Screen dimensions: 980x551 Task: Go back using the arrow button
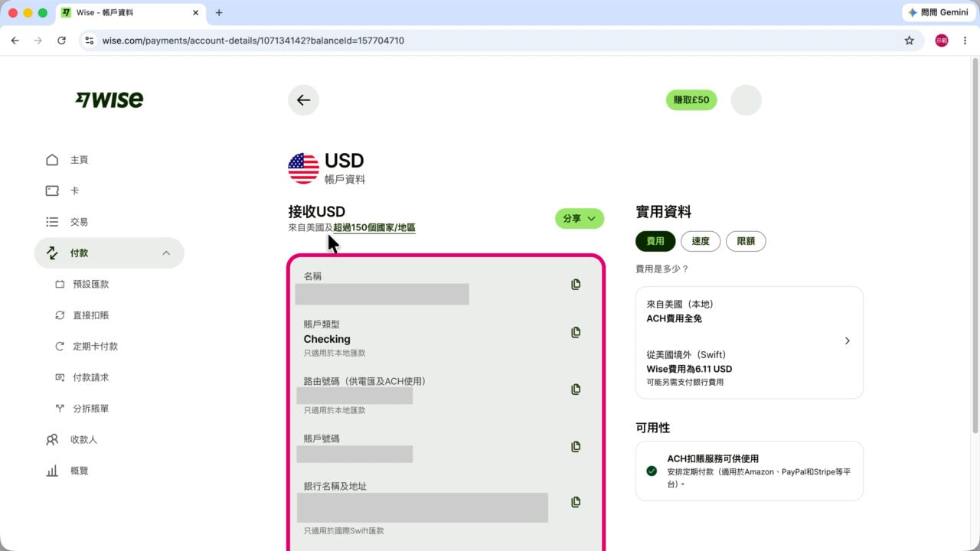303,100
